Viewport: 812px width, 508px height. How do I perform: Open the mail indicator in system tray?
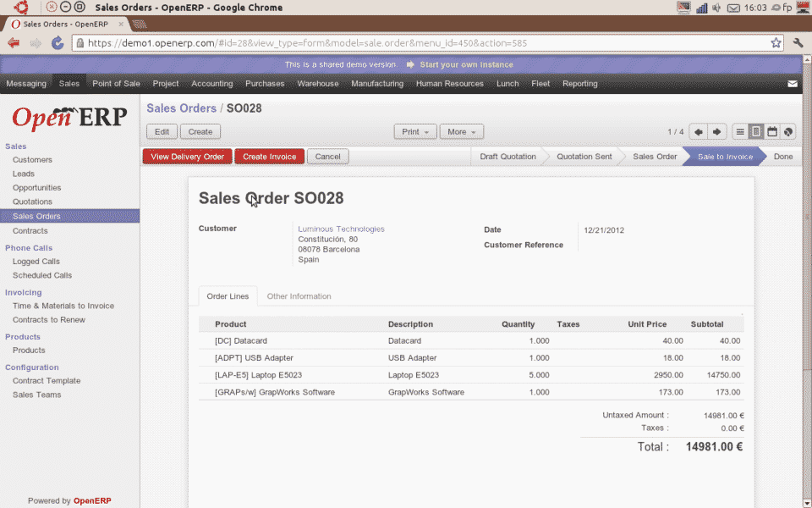(x=733, y=8)
